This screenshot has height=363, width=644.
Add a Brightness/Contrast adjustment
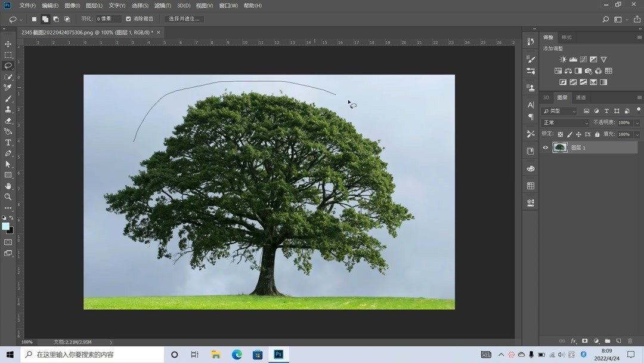[563, 60]
